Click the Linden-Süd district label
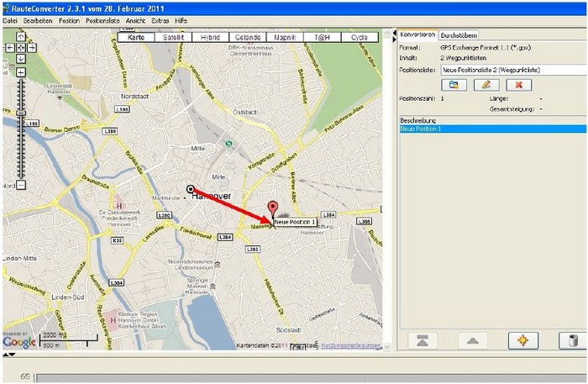Viewport: 588px width, 384px height. click(x=68, y=297)
